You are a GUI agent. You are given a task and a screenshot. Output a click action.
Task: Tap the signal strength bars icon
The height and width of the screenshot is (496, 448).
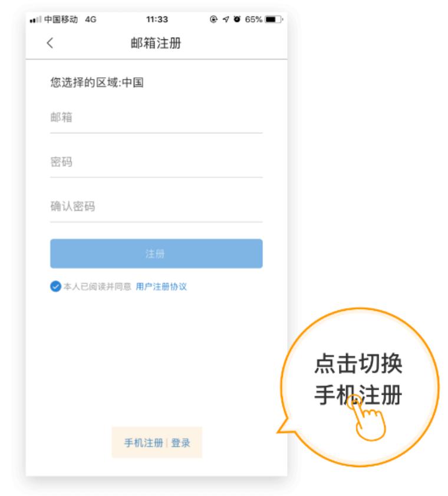pos(35,19)
